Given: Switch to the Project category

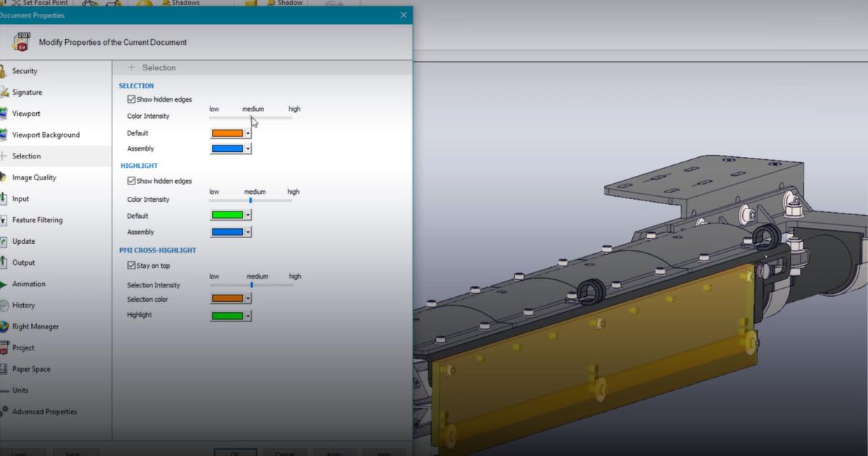Looking at the screenshot, I should (56, 347).
